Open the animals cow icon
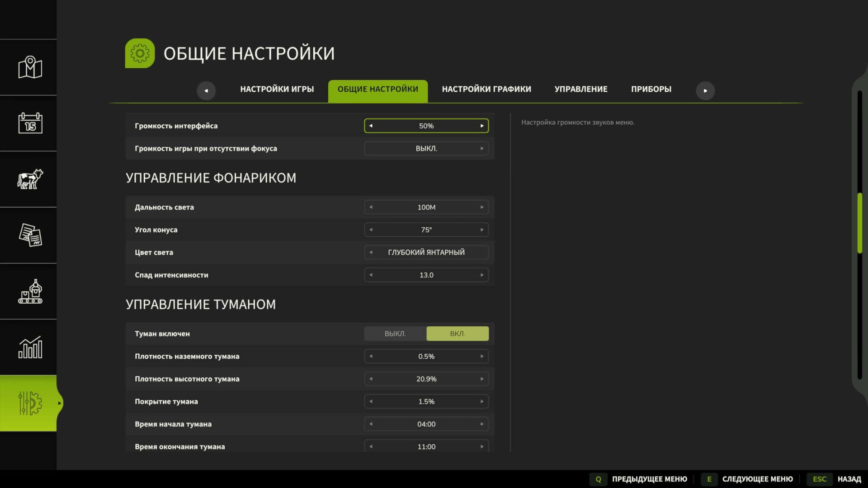Image resolution: width=868 pixels, height=488 pixels. coord(30,179)
